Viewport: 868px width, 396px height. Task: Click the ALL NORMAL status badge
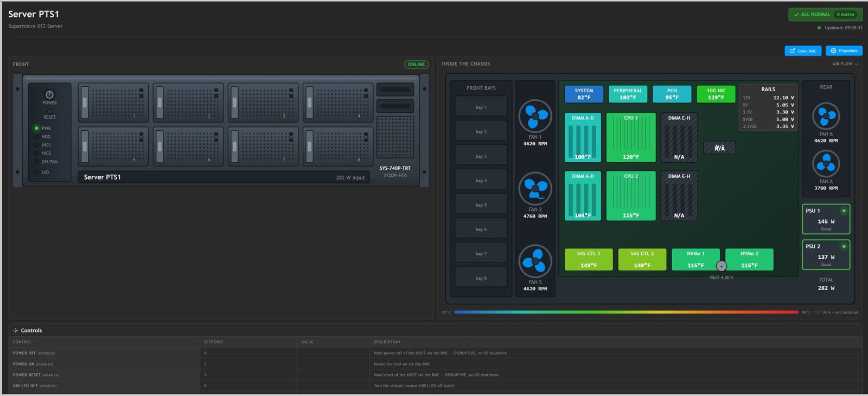825,15
